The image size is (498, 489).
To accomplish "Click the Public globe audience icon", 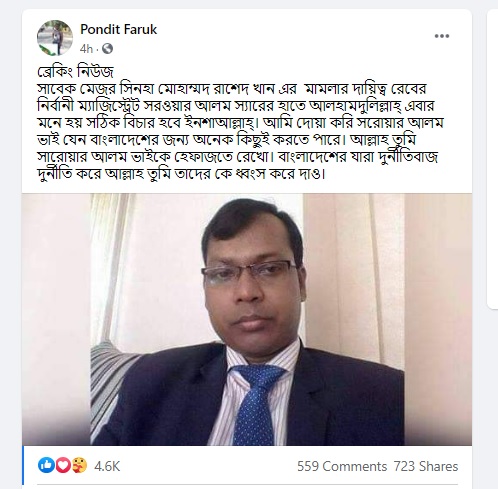I will click(107, 49).
